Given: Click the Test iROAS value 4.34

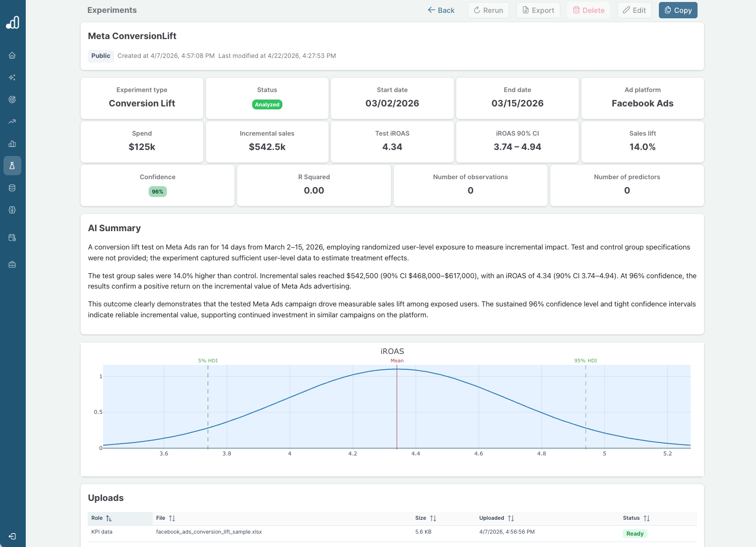Looking at the screenshot, I should click(x=392, y=147).
